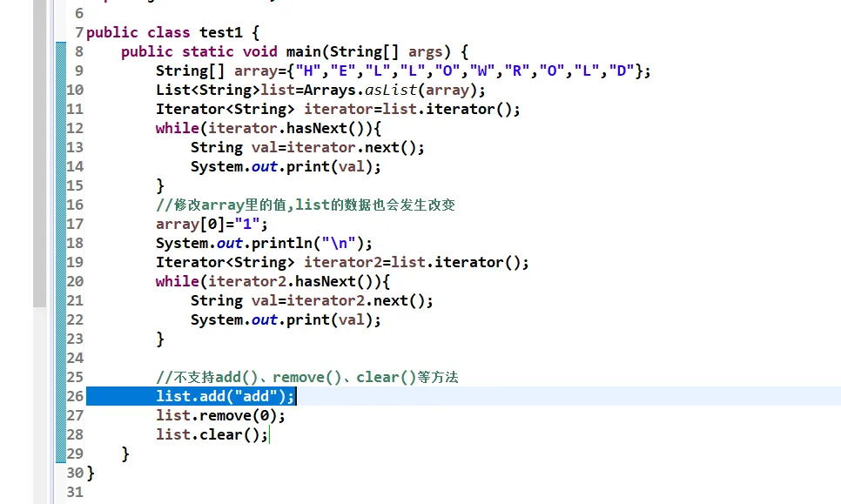Click while(iterator.hasNext()) on line 12
This screenshot has height=504, width=841.
click(x=268, y=129)
